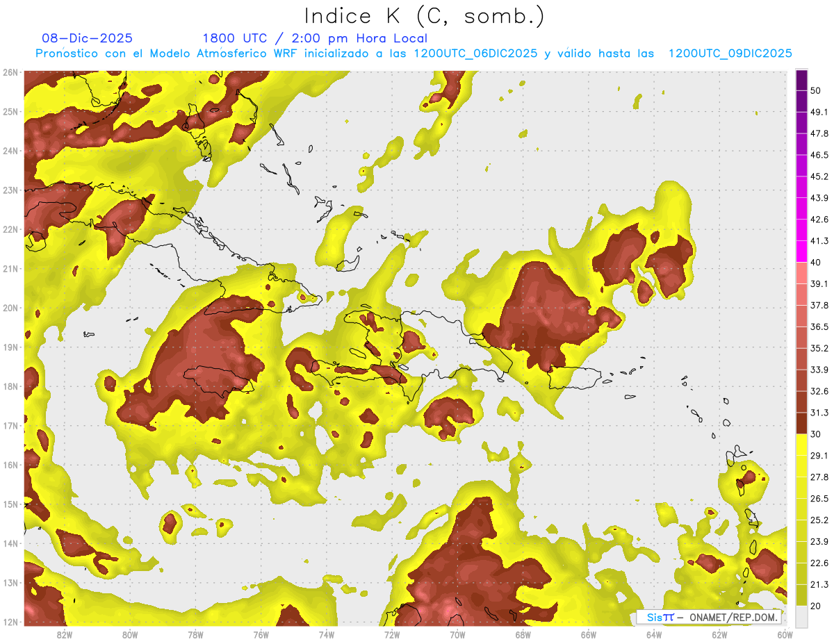Click the legend value "41.3"
This screenshot has height=644, width=834.
(x=819, y=241)
